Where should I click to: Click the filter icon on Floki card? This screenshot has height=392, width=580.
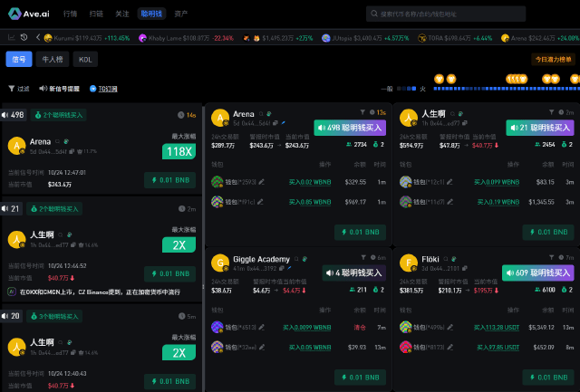(x=552, y=257)
